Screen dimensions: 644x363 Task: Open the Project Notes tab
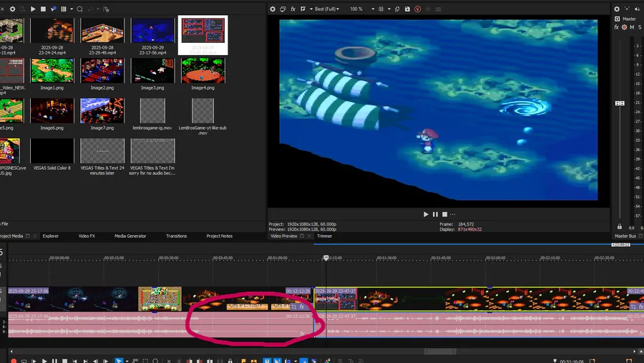pyautogui.click(x=220, y=236)
